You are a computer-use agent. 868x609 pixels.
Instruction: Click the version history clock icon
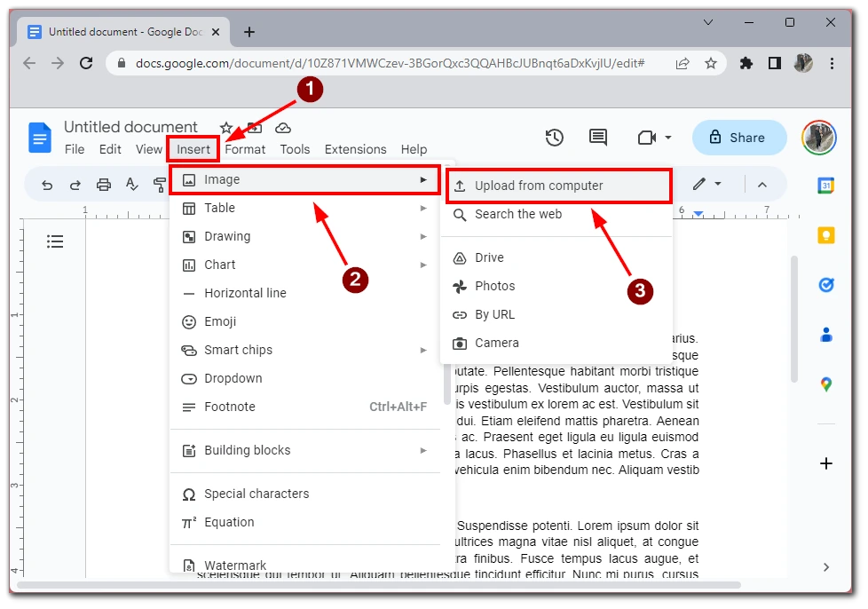tap(555, 138)
